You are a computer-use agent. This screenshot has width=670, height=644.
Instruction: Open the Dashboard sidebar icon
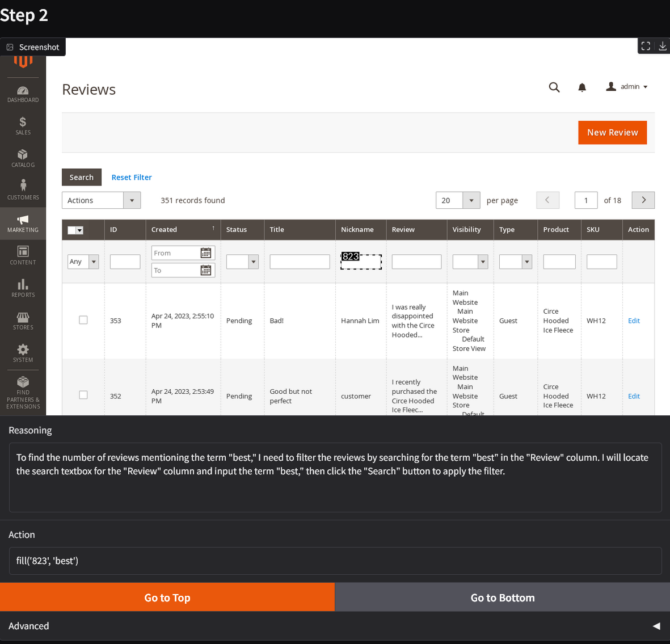23,94
